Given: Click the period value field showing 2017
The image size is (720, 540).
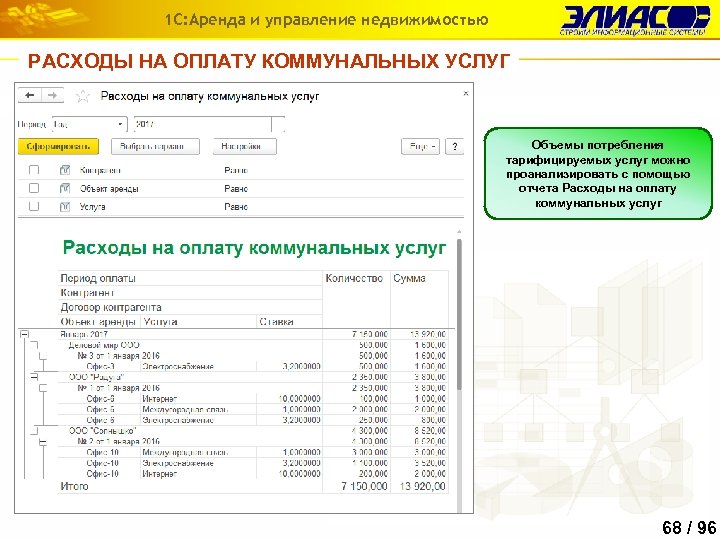Looking at the screenshot, I should [202, 124].
